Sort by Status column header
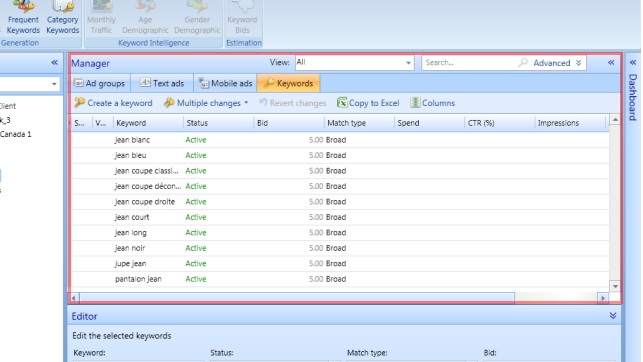 pos(219,123)
